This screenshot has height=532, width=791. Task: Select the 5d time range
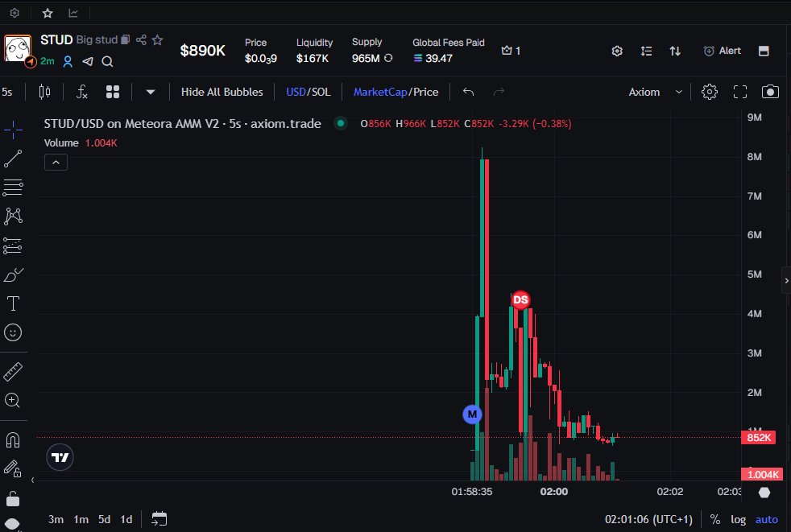(104, 519)
